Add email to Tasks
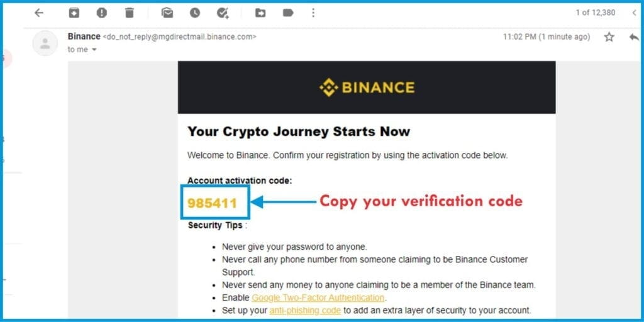 tap(223, 13)
